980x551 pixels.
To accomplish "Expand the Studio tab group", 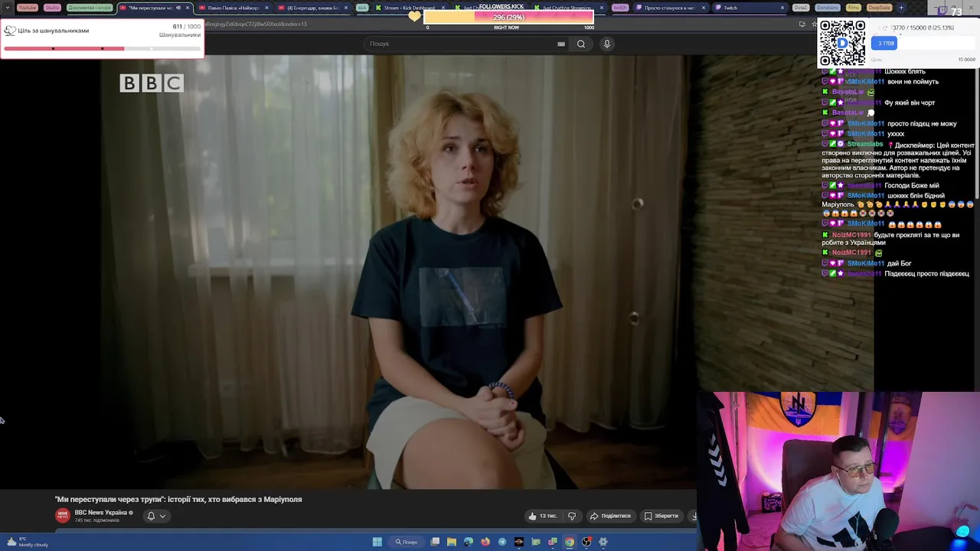I will [x=52, y=8].
